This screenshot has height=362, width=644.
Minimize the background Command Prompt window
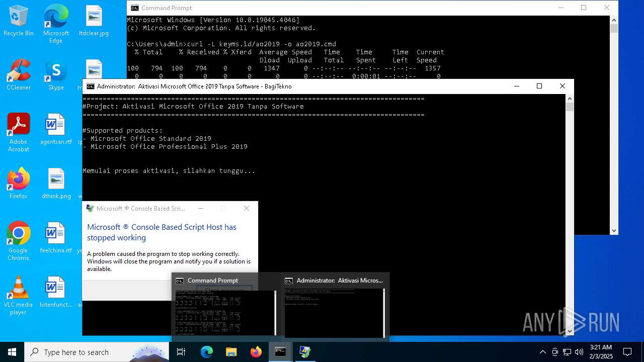pos(561,8)
